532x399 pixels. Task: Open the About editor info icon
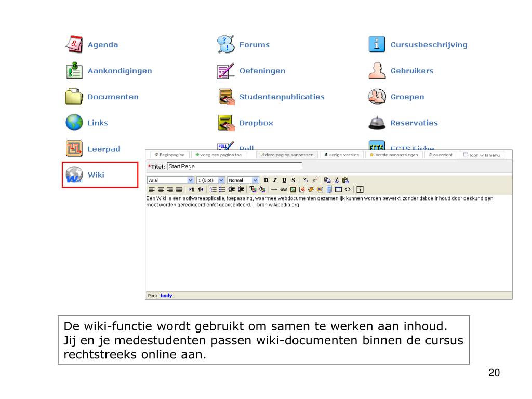click(360, 189)
